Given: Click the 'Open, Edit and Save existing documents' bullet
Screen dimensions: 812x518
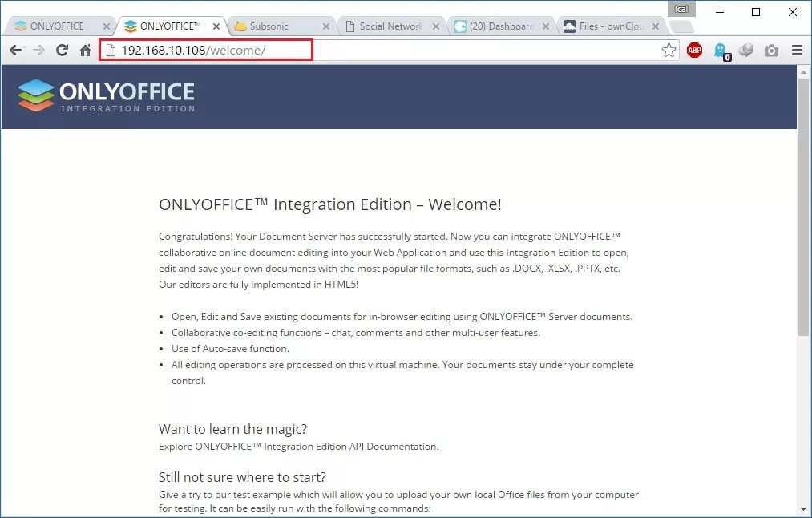Looking at the screenshot, I should coord(402,317).
